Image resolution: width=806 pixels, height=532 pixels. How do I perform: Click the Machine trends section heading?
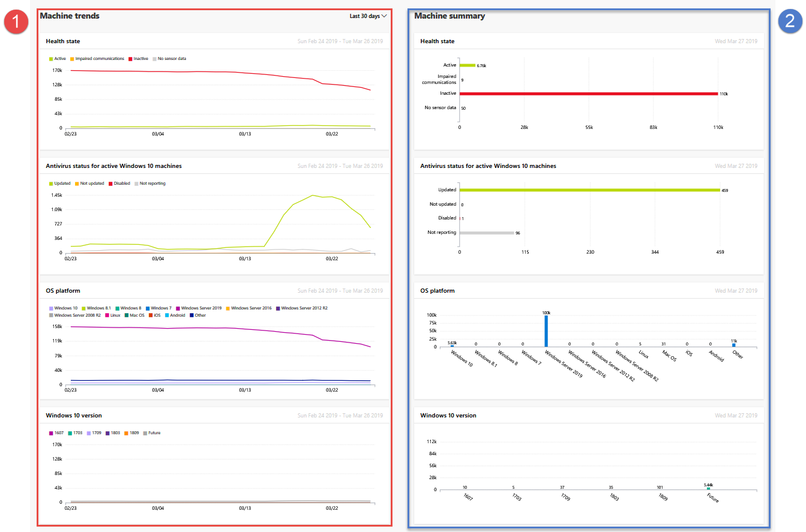(x=70, y=16)
